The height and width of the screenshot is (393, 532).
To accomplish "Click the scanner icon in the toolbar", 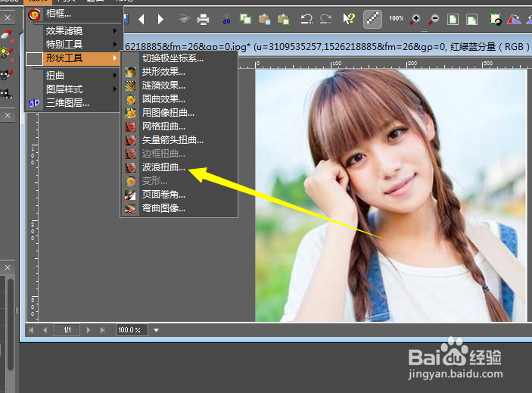I will [x=184, y=19].
